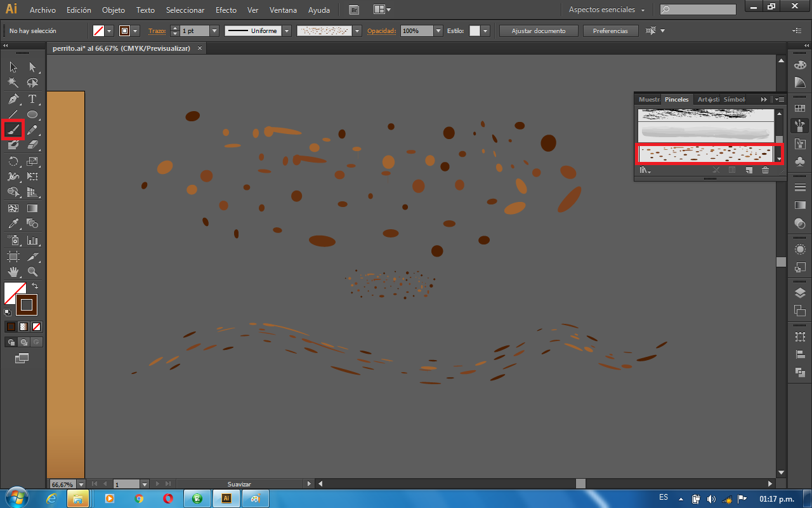Activate the Artboard tool
812x508 pixels.
pyautogui.click(x=13, y=257)
